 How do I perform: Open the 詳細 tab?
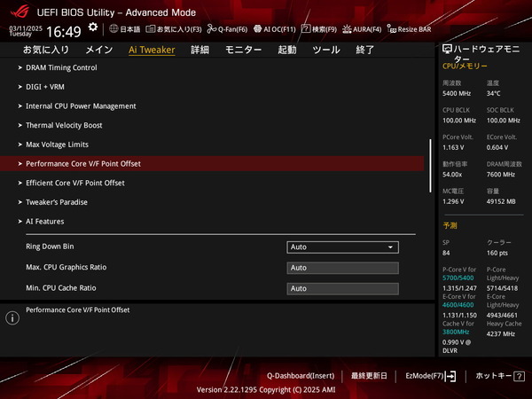point(199,50)
